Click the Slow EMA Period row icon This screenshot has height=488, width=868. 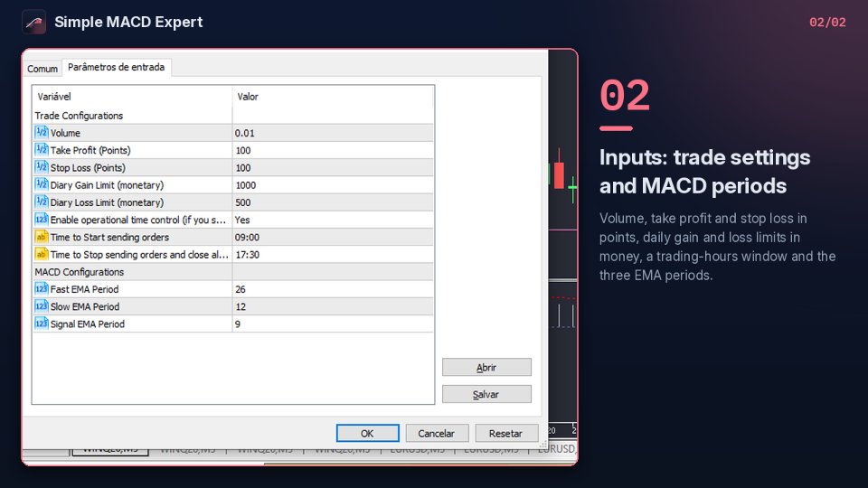tap(42, 306)
